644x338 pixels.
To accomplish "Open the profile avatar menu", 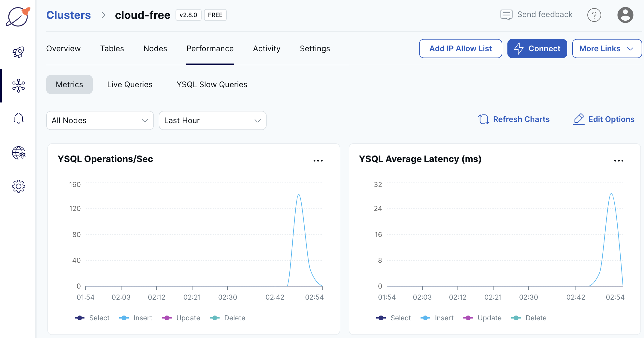I will 625,15.
